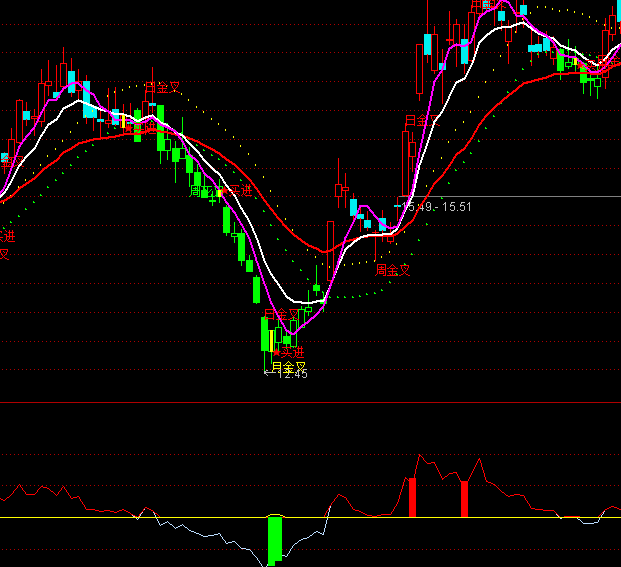The width and height of the screenshot is (621, 567).
Task: Click the 月金叉 label above the left peak
Action: click(161, 88)
